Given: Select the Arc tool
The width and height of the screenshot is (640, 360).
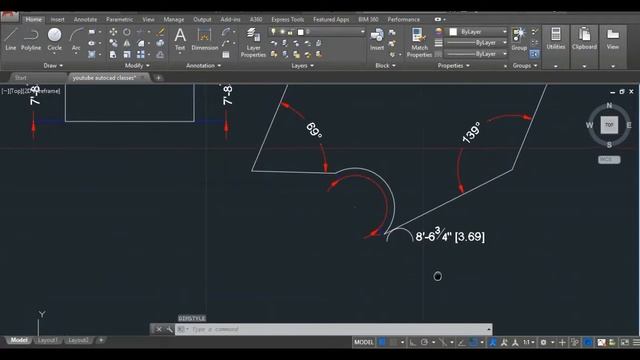Looking at the screenshot, I should tap(76, 40).
